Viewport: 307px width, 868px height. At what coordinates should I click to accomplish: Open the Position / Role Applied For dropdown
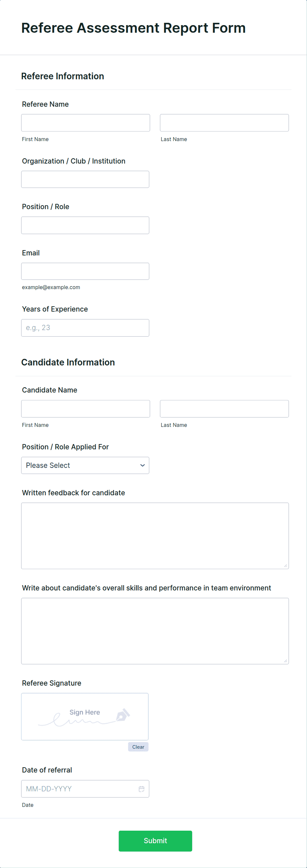85,465
